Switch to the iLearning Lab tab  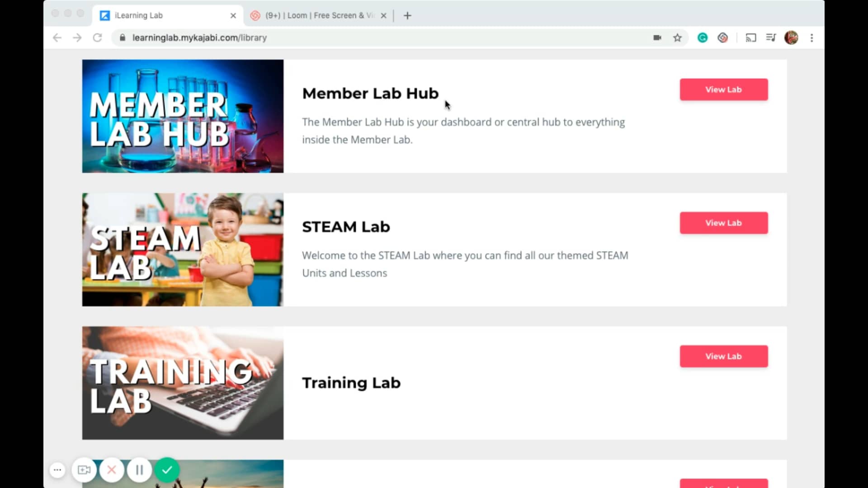coord(168,16)
